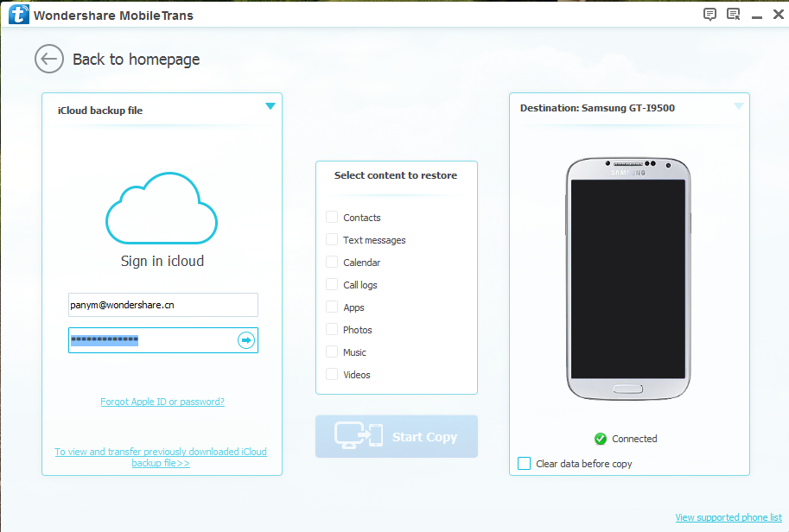Expand the iCloud backup file dropdown
This screenshot has width=789, height=532.
pos(270,106)
